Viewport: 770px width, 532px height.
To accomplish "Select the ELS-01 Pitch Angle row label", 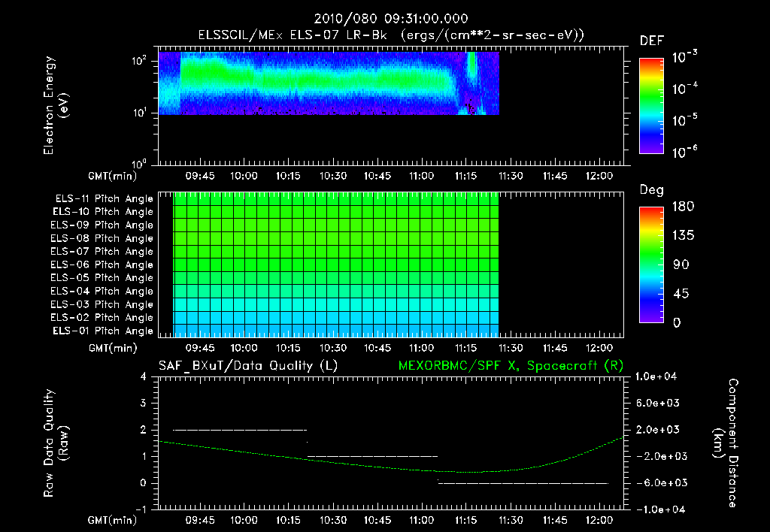I will [103, 331].
